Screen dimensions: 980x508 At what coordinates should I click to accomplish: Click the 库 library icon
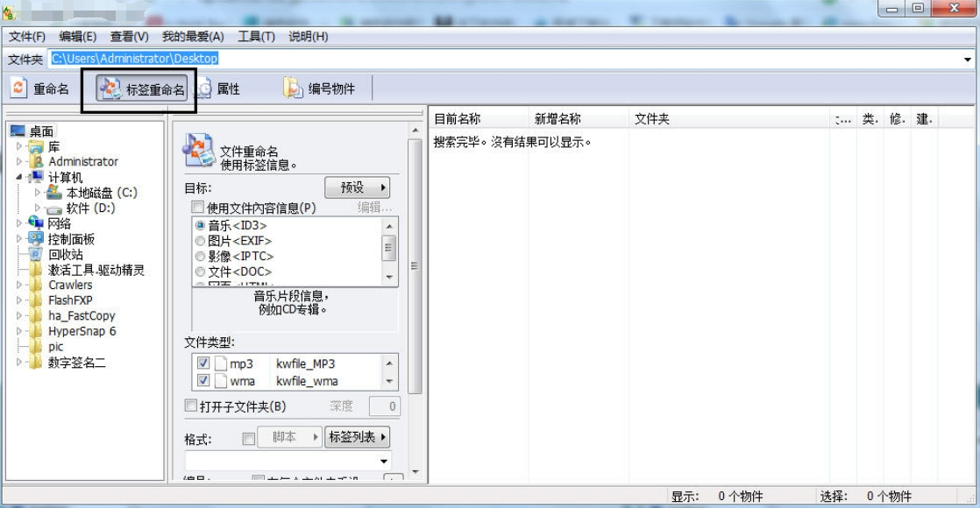pyautogui.click(x=36, y=146)
